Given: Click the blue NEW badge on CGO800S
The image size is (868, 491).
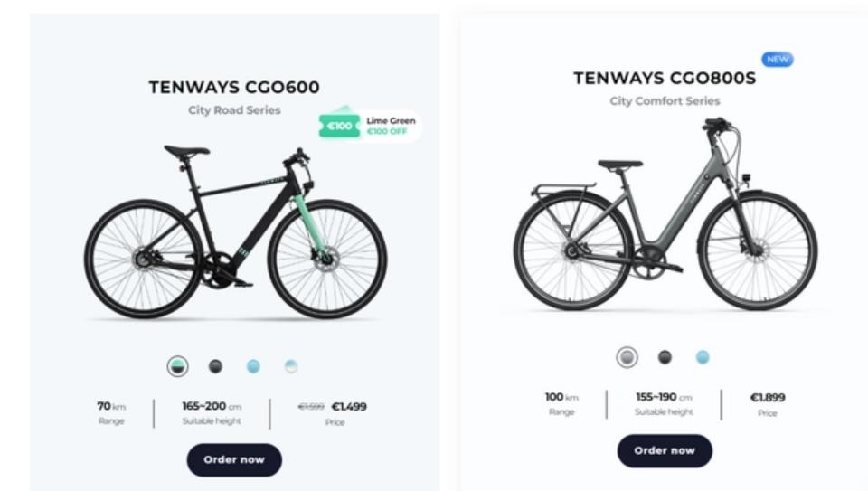Looking at the screenshot, I should pyautogui.click(x=777, y=60).
